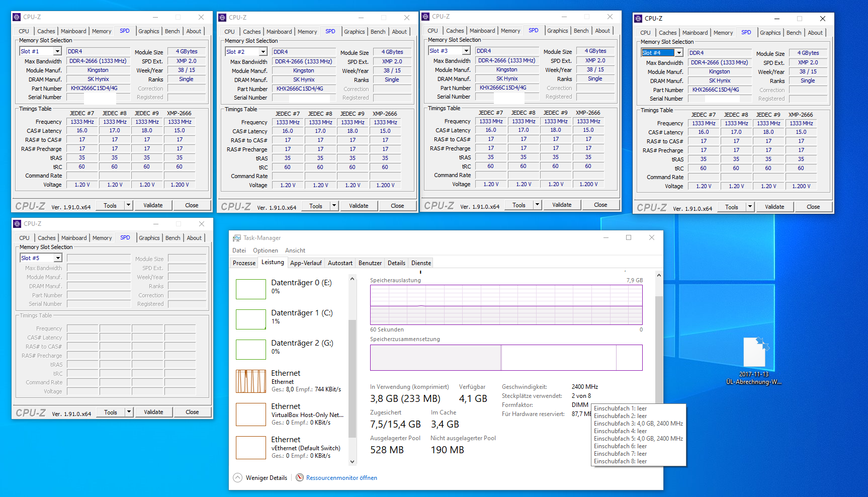Image resolution: width=868 pixels, height=497 pixels.
Task: Click CPU-Z app icon in Slot #1 window title
Action: pyautogui.click(x=17, y=17)
